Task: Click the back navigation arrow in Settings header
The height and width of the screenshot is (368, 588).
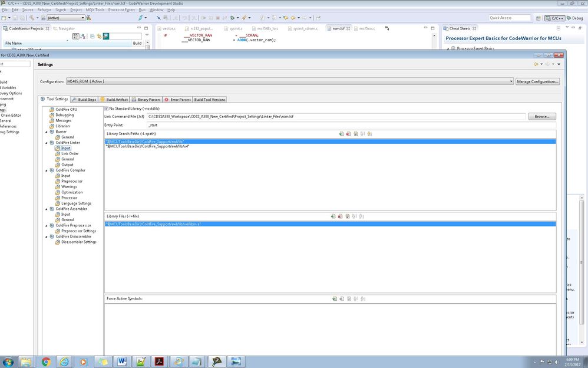Action: (x=536, y=64)
